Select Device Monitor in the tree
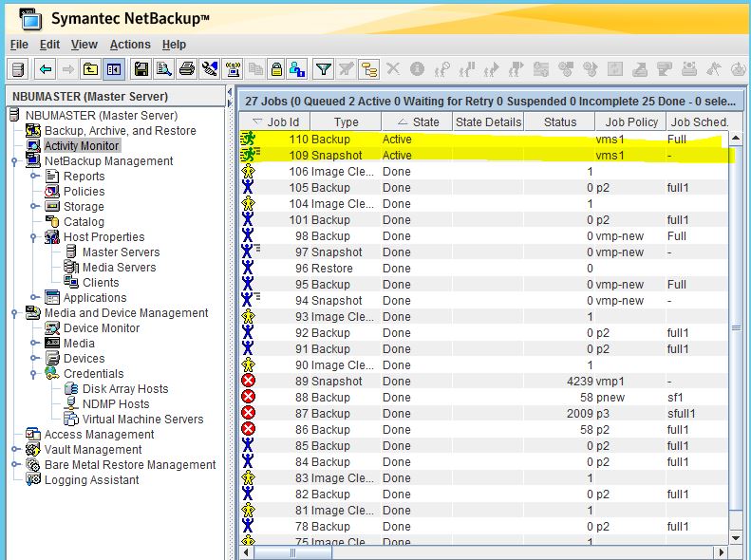 point(102,328)
